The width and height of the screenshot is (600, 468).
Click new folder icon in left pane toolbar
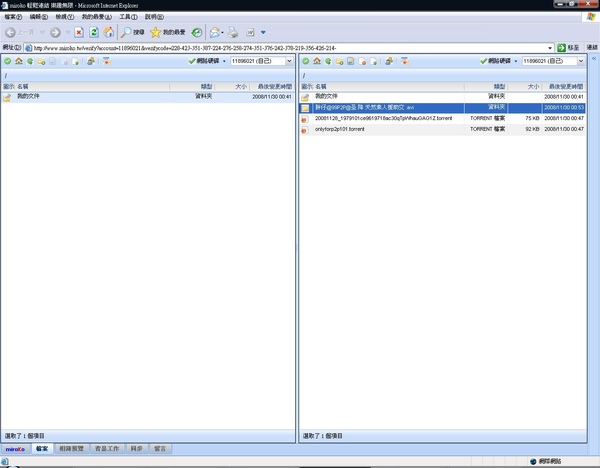tap(41, 61)
